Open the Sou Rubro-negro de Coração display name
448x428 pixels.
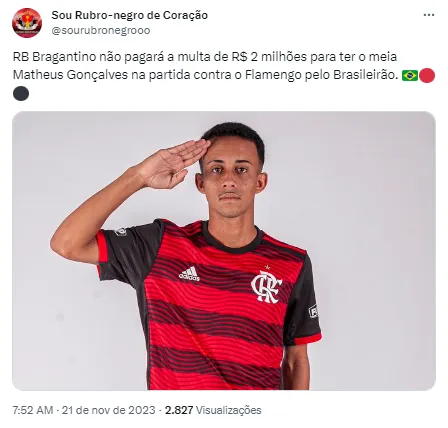point(129,15)
